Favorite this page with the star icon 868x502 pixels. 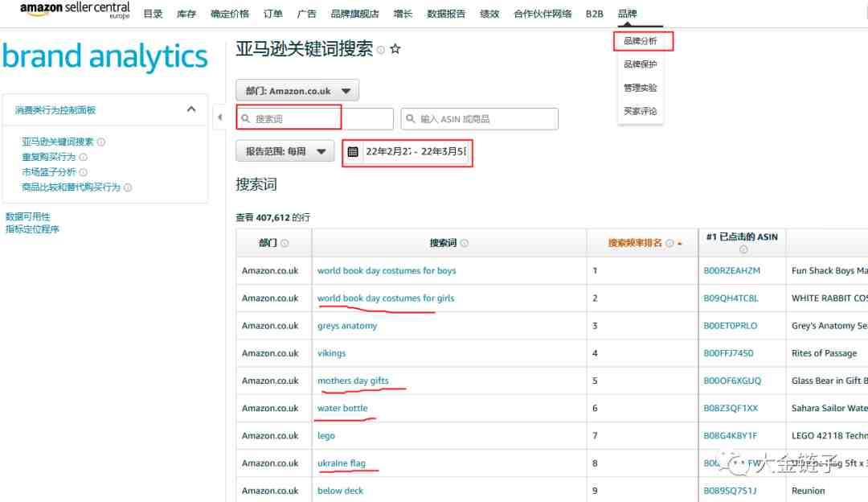[x=395, y=49]
